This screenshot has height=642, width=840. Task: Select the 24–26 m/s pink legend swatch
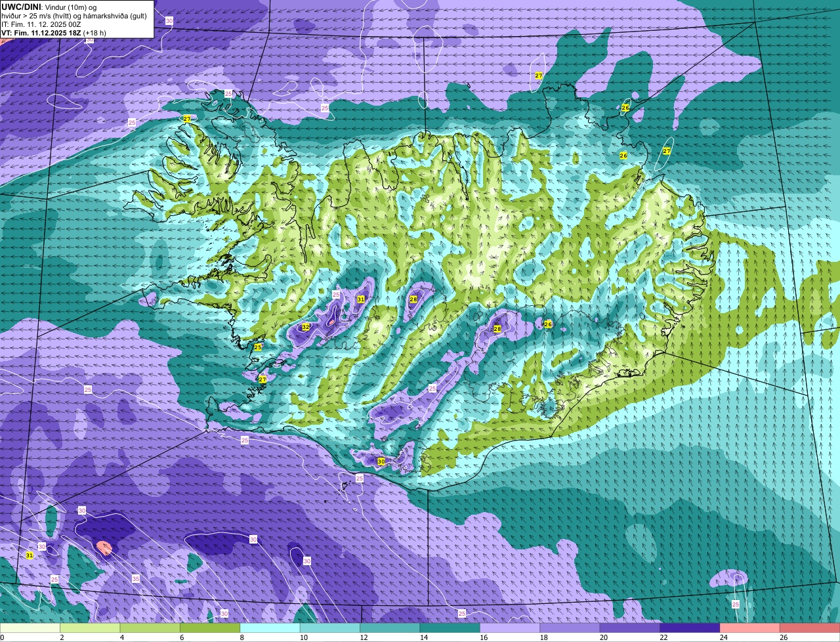(751, 628)
